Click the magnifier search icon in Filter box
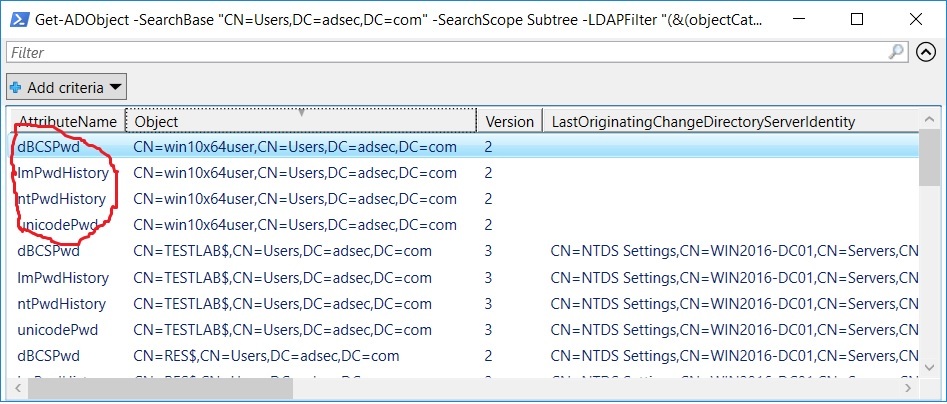Viewport: 947px width, 404px height. tap(897, 52)
